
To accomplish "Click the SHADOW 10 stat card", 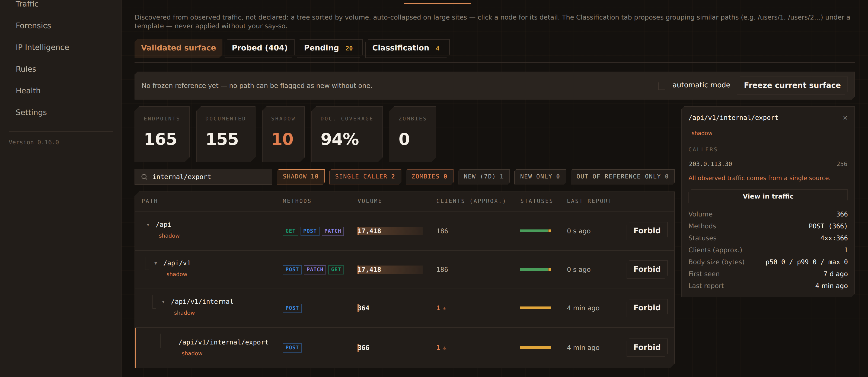I will (x=283, y=134).
